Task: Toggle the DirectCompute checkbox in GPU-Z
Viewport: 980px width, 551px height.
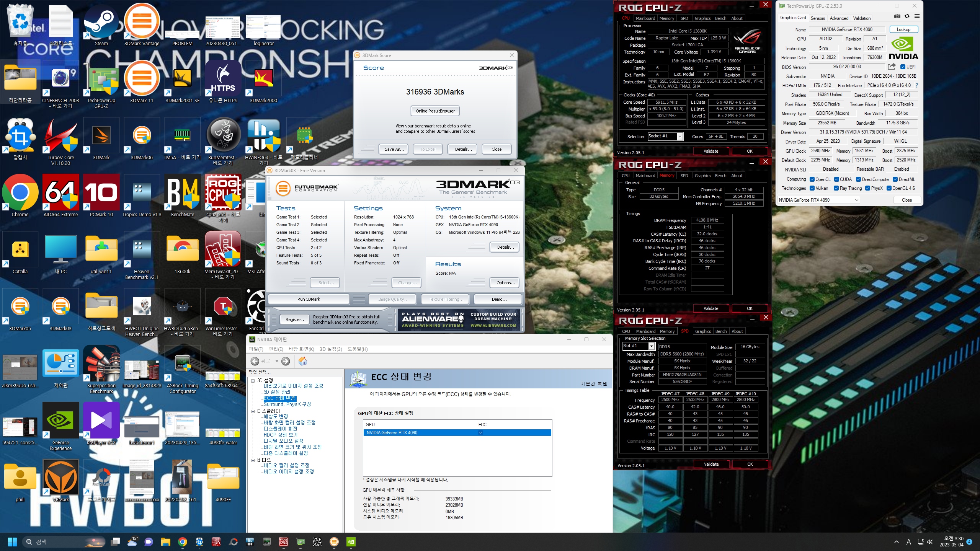Action: [x=858, y=179]
